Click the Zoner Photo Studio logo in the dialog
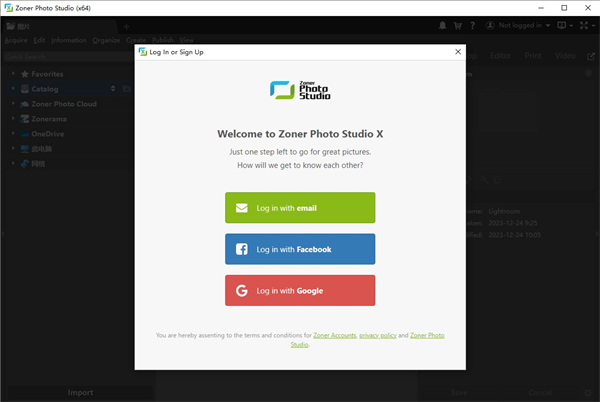Screen dimensions: 600x402 [x=300, y=90]
